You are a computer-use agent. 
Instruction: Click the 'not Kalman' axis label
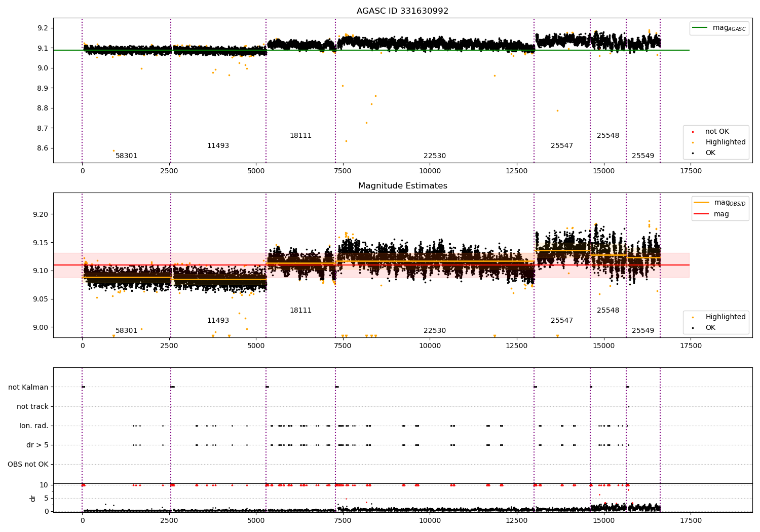coord(28,388)
